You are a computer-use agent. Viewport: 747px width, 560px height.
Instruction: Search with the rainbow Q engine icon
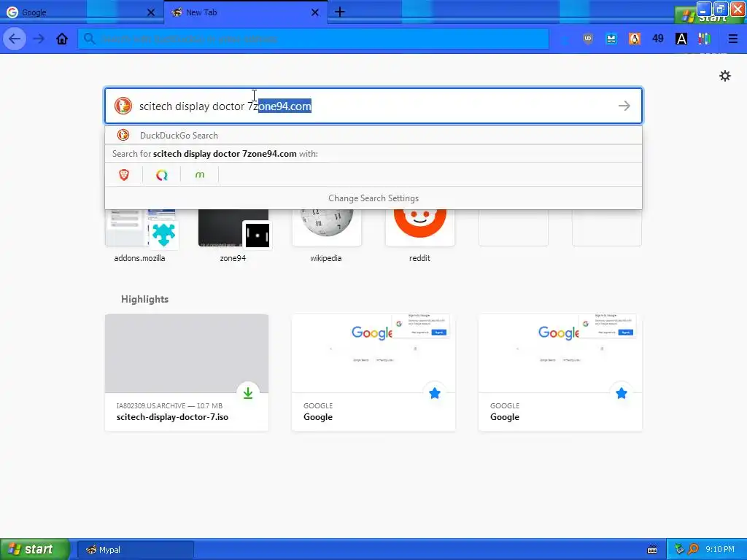pos(161,175)
